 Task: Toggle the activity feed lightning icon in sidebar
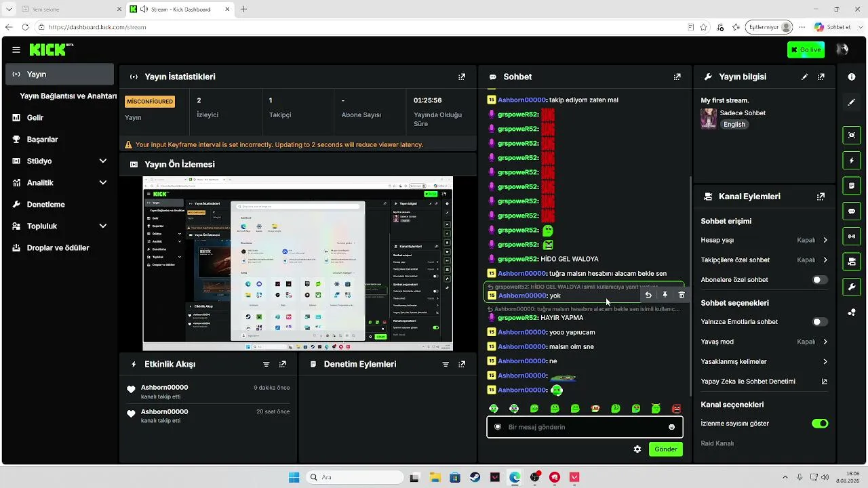click(852, 161)
